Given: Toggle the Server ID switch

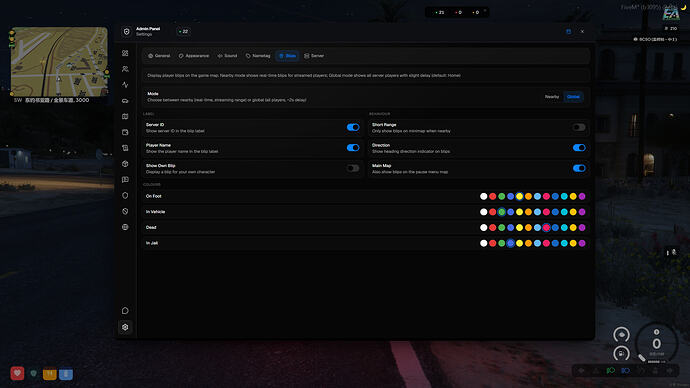Looking at the screenshot, I should tap(353, 128).
